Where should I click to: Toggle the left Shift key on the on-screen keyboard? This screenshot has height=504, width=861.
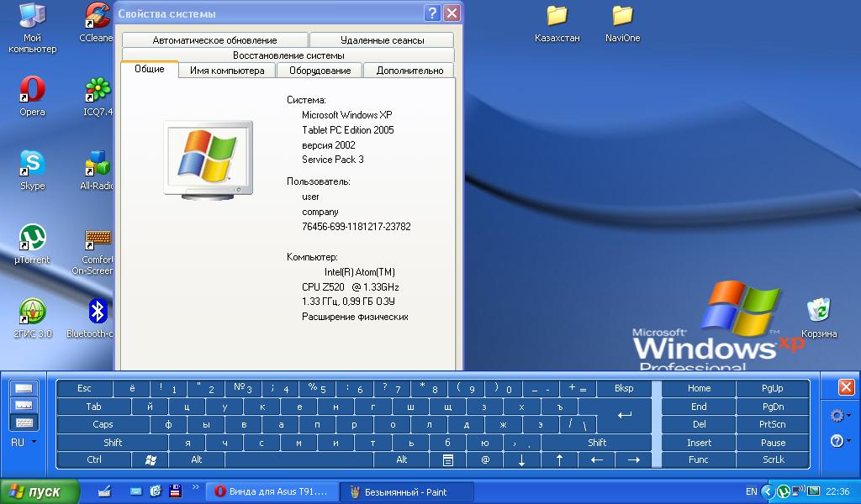pyautogui.click(x=113, y=442)
